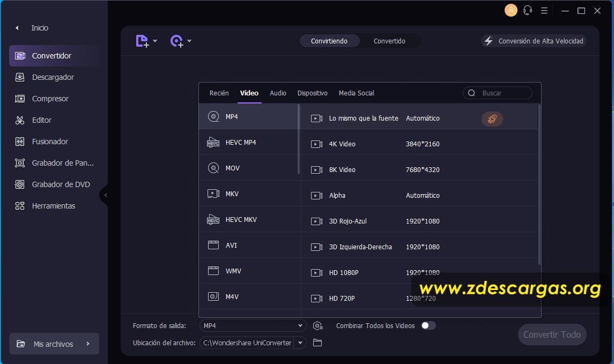Choose the MKV format
The height and width of the screenshot is (364, 614).
249,194
